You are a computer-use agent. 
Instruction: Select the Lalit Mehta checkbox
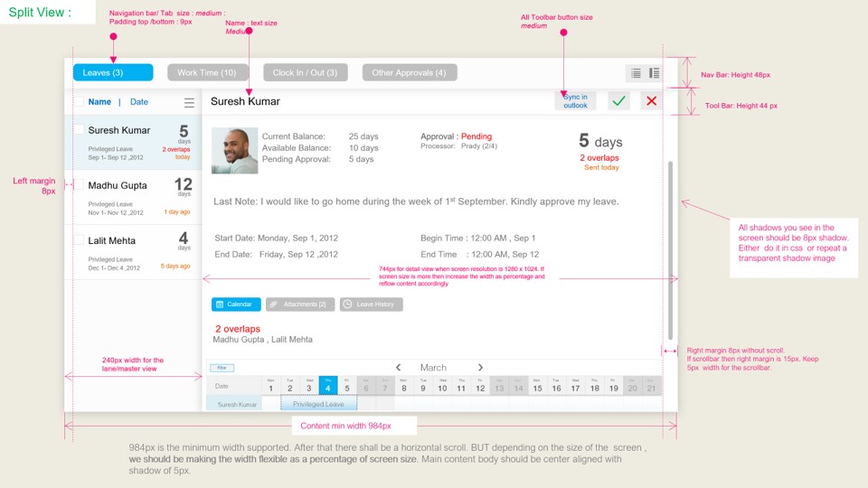[x=80, y=240]
